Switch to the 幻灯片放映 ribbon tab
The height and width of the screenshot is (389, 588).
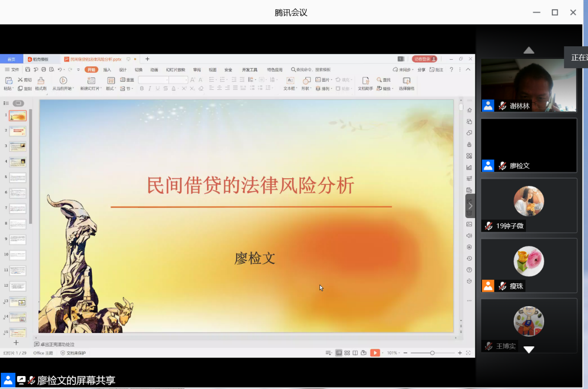point(176,70)
